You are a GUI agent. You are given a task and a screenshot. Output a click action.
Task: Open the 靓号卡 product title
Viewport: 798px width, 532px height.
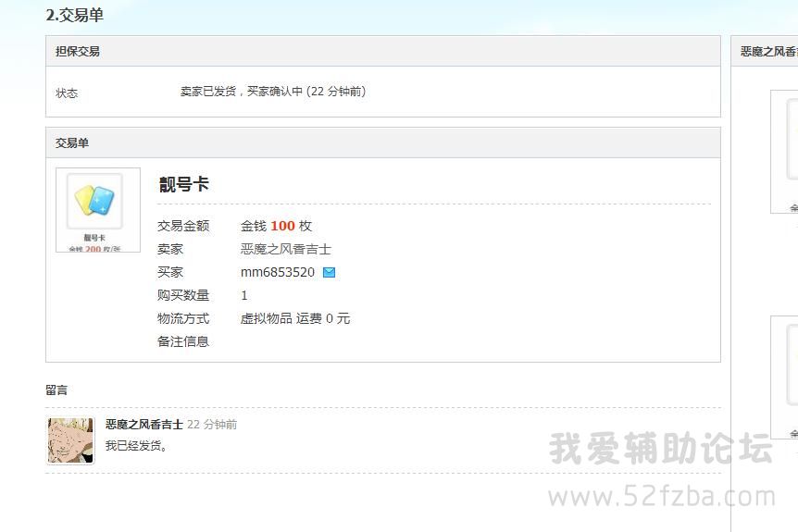(183, 184)
